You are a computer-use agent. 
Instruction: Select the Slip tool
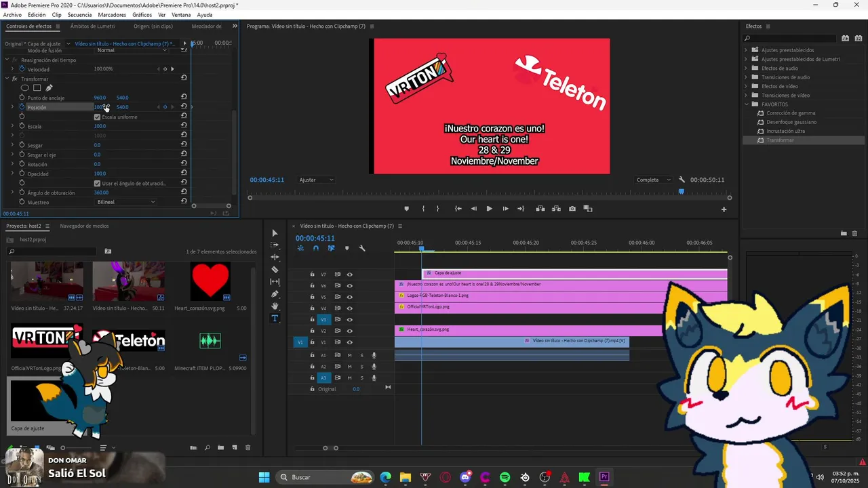[x=275, y=281]
